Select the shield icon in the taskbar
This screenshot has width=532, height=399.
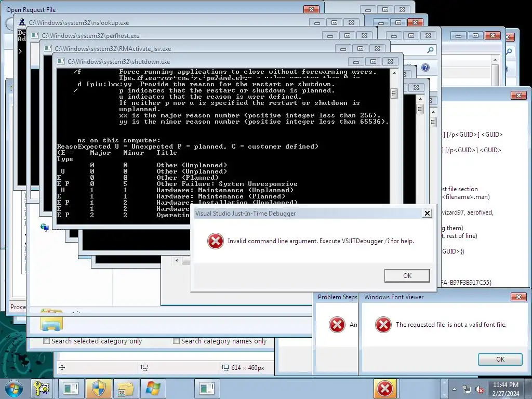(99, 389)
